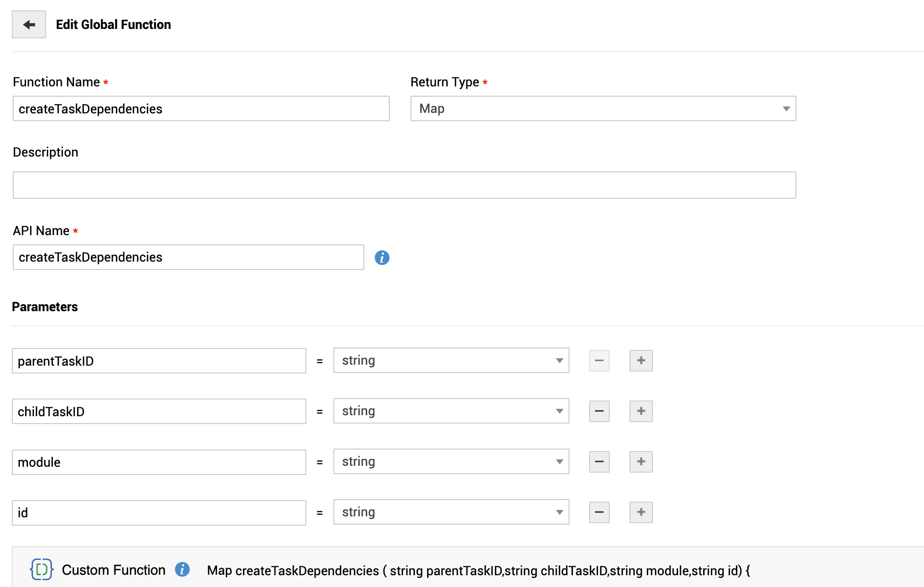The image size is (924, 587).
Task: Add a parameter after childTaskID row
Action: coord(641,411)
